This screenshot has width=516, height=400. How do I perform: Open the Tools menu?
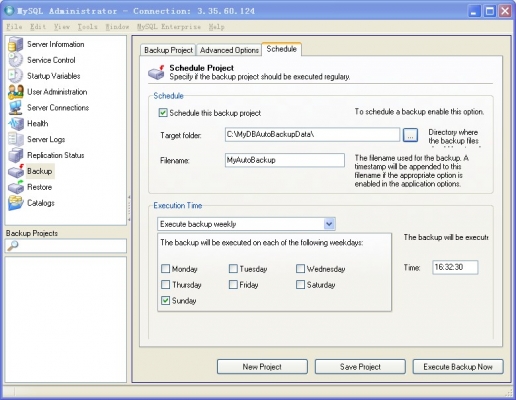tap(87, 27)
